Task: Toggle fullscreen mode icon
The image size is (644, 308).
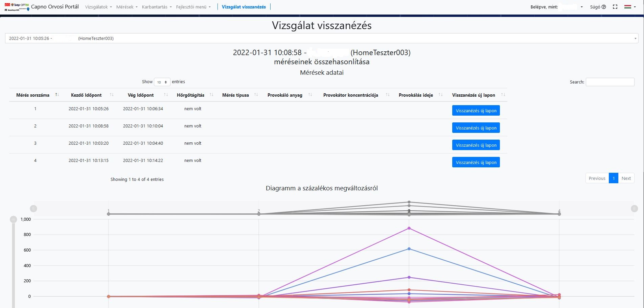Action: (x=615, y=7)
